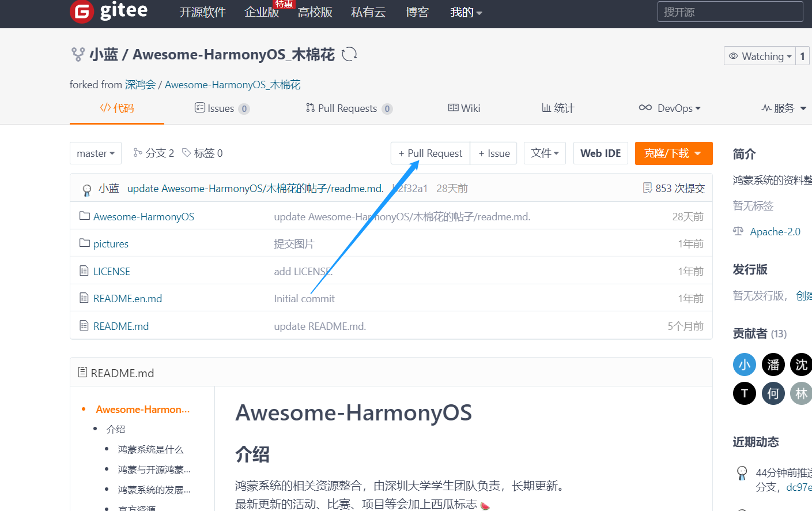
Task: Click the watcher count 1 button
Action: coord(802,56)
